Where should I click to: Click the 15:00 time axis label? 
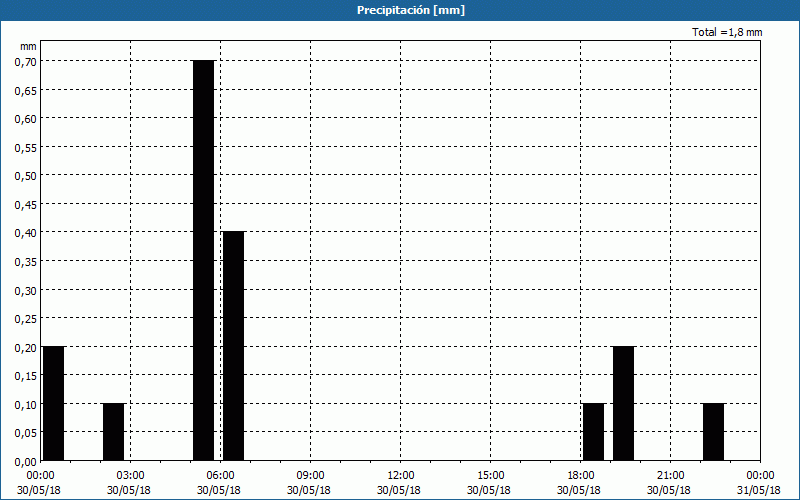(490, 476)
